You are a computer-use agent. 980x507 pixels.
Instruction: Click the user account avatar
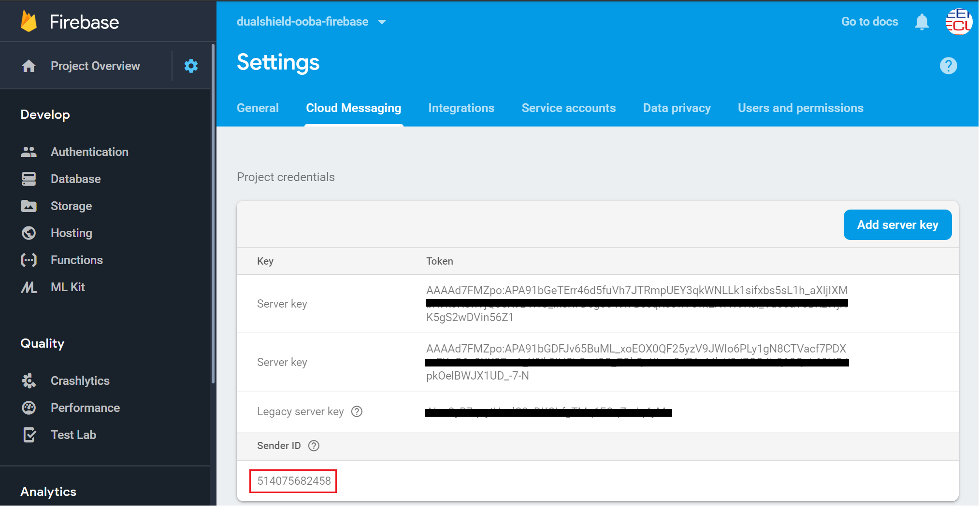[958, 22]
